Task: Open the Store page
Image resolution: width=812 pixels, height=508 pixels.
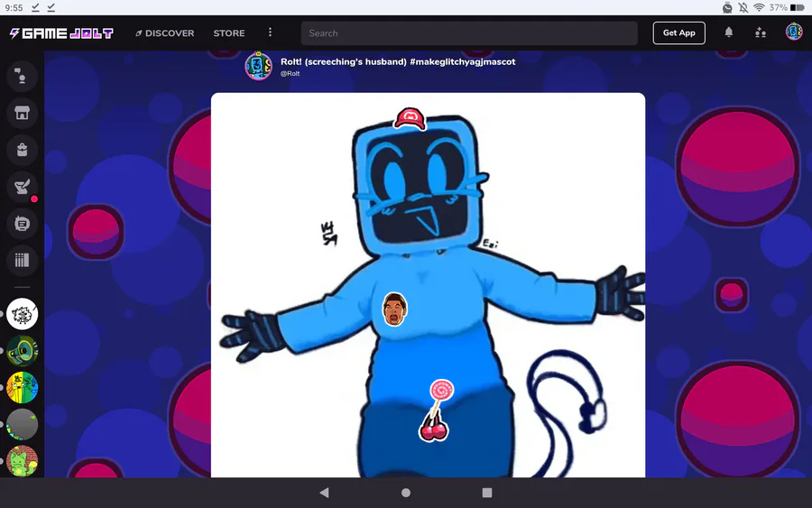Action: 229,33
